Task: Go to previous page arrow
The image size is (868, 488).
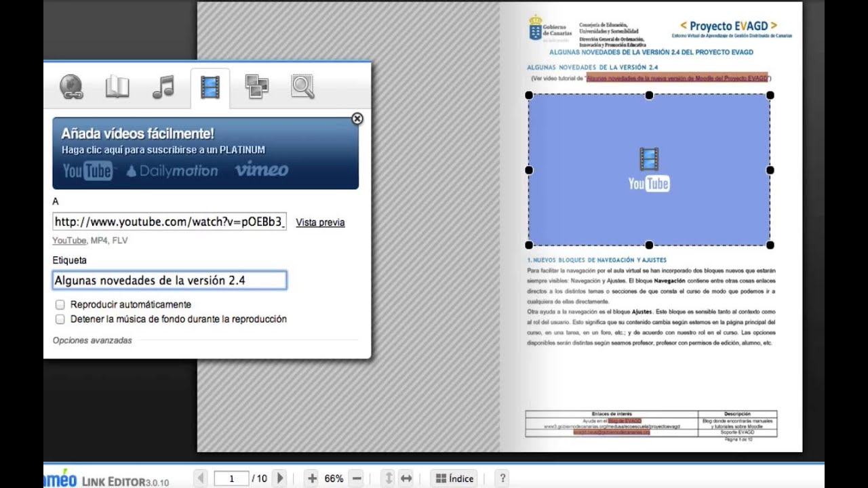Action: [200, 479]
